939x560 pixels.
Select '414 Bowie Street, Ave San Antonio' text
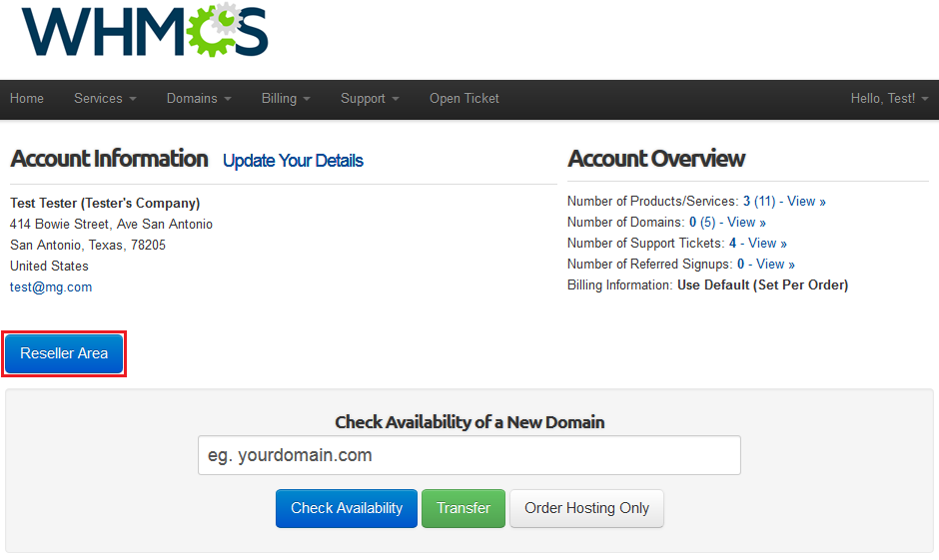tap(112, 225)
